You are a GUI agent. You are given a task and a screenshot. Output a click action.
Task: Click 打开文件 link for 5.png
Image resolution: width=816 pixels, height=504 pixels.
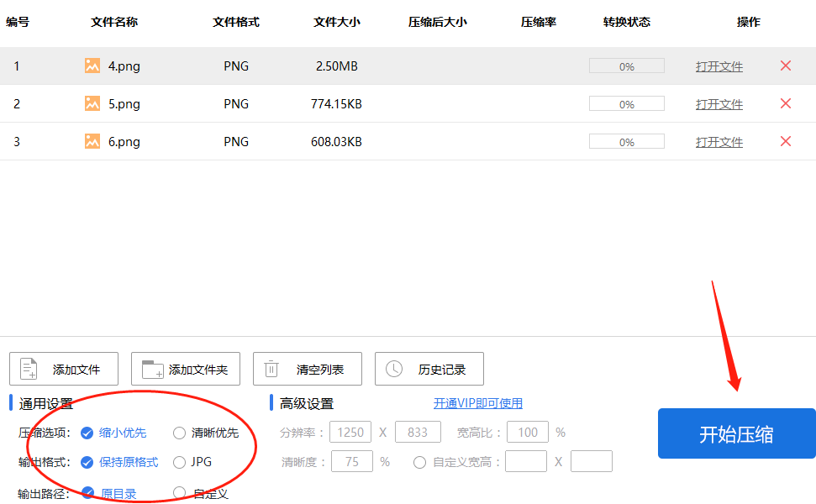pos(719,103)
